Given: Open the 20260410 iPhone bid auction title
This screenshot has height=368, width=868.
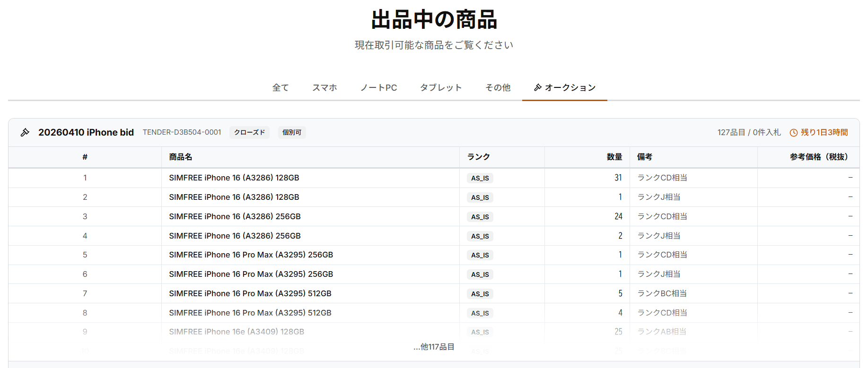Looking at the screenshot, I should pyautogui.click(x=86, y=133).
